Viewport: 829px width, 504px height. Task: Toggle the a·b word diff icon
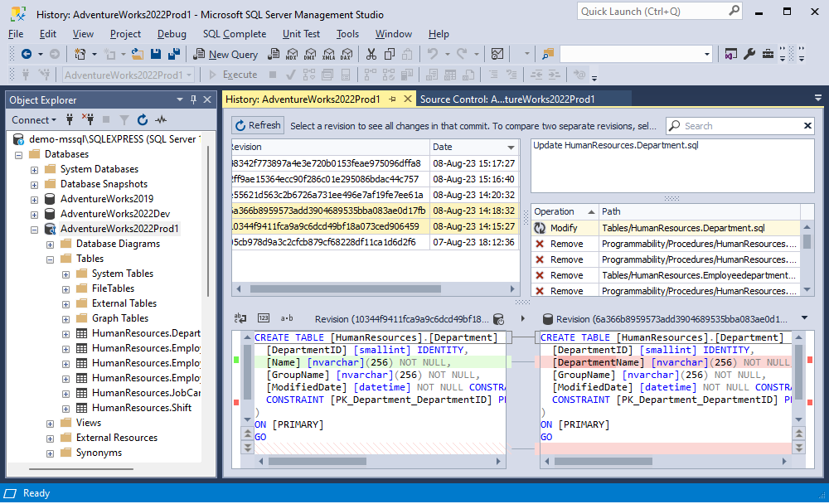click(287, 318)
